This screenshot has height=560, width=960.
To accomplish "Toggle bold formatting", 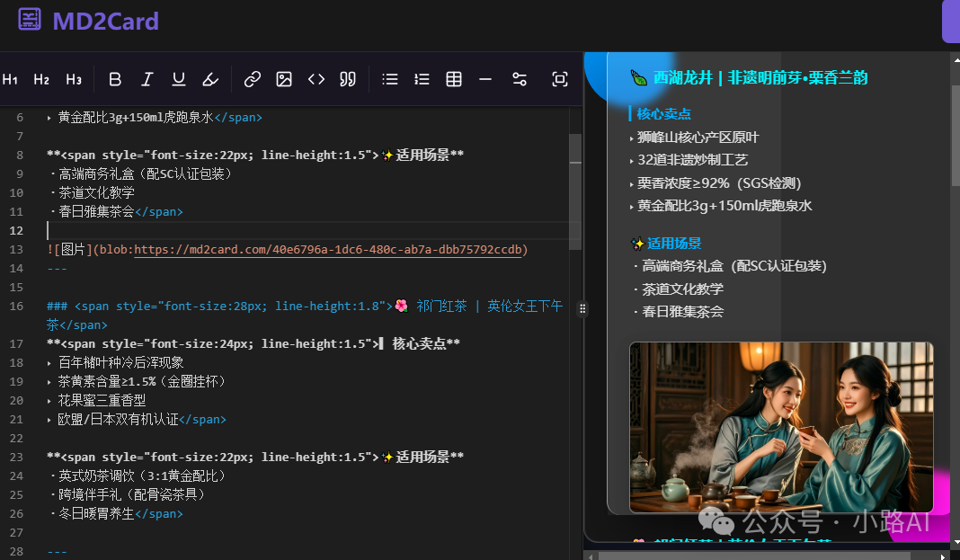I will [x=115, y=79].
